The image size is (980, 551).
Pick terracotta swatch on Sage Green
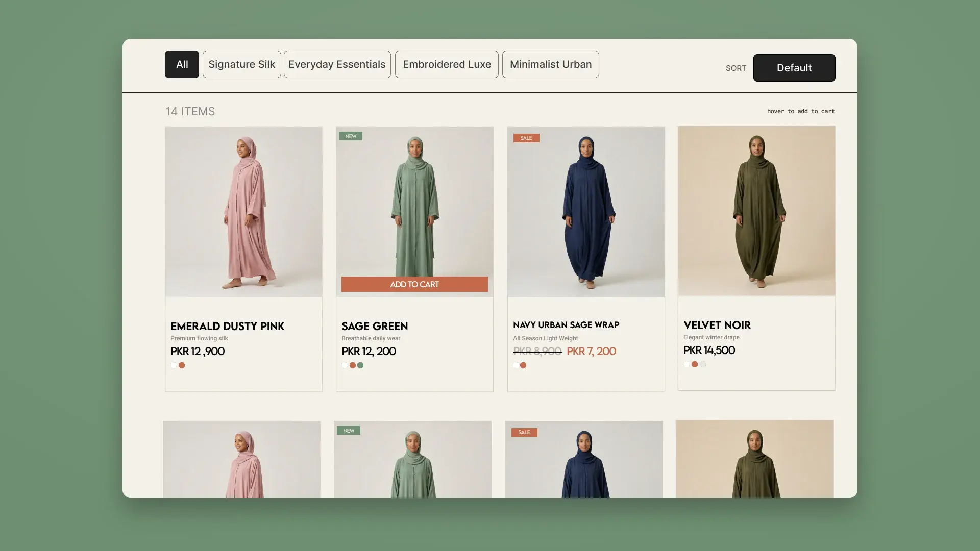point(353,365)
